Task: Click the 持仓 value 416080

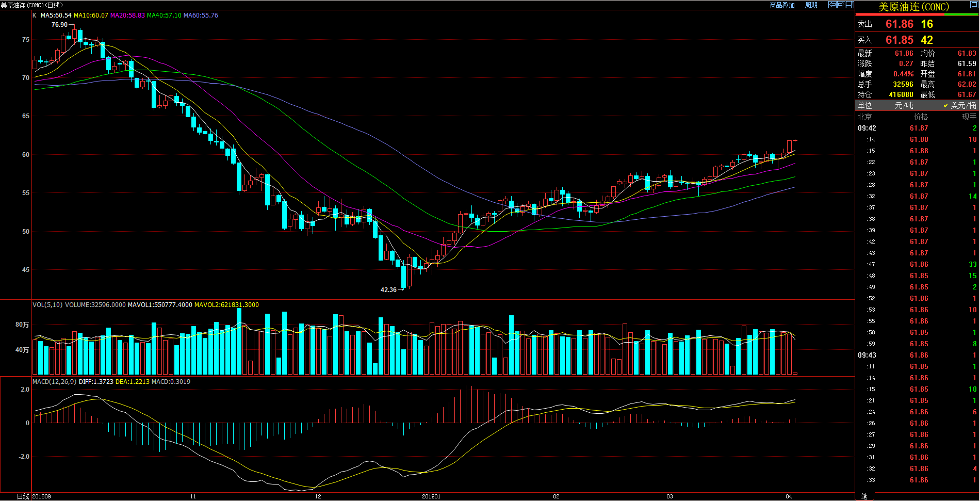Action: (901, 95)
